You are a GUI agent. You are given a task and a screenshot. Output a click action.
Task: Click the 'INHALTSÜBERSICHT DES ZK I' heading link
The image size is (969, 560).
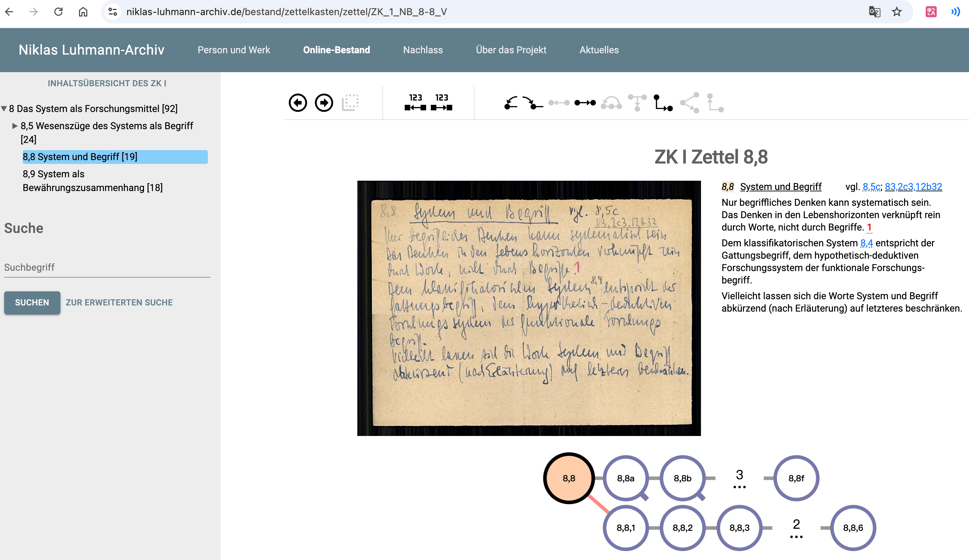[x=107, y=83]
